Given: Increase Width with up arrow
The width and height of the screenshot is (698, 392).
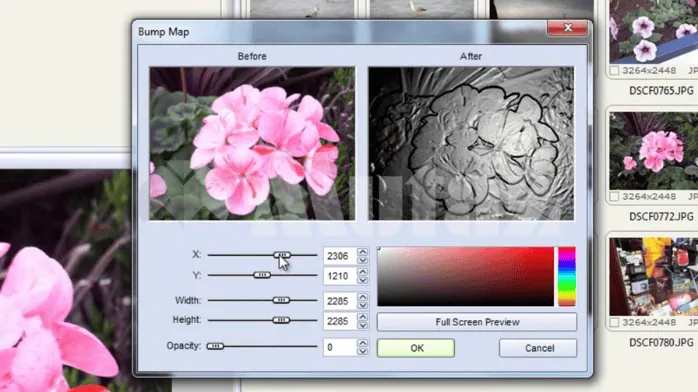Looking at the screenshot, I should [362, 297].
